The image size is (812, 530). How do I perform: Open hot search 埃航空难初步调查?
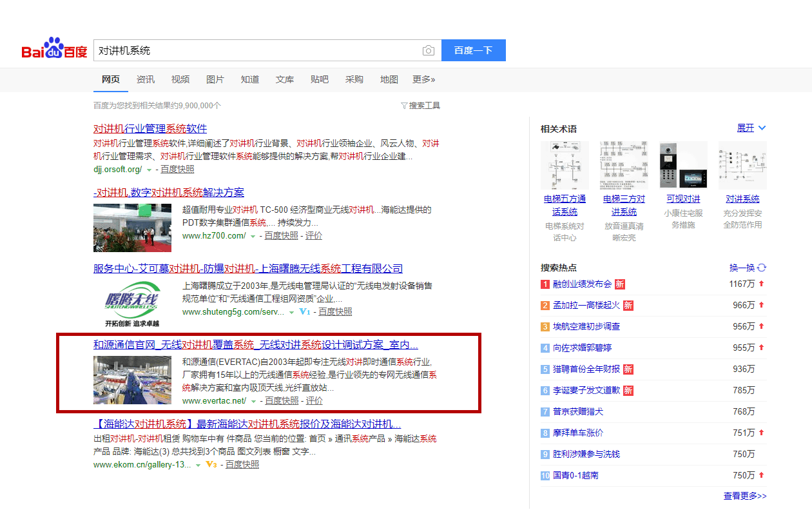(x=586, y=326)
